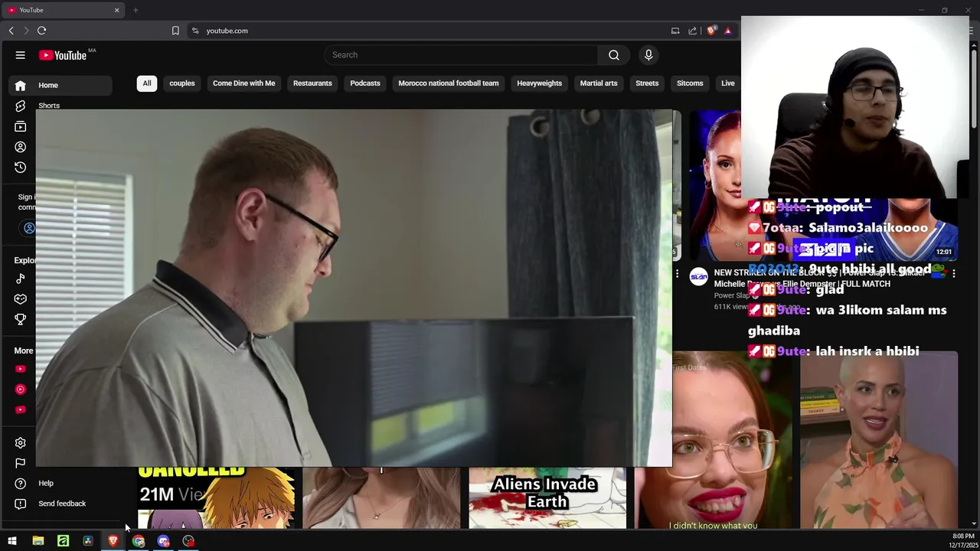
Task: Open Brave browser from taskbar
Action: pyautogui.click(x=113, y=541)
